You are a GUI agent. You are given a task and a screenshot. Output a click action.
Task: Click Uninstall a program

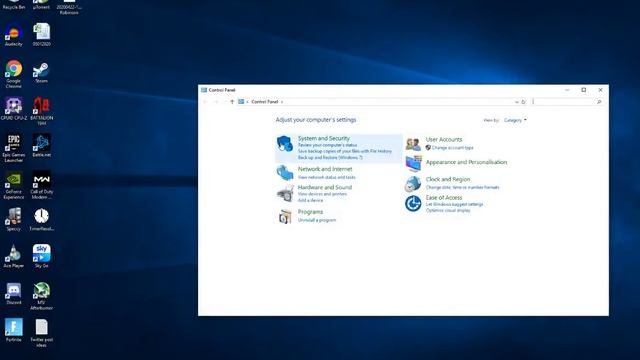[x=317, y=220]
